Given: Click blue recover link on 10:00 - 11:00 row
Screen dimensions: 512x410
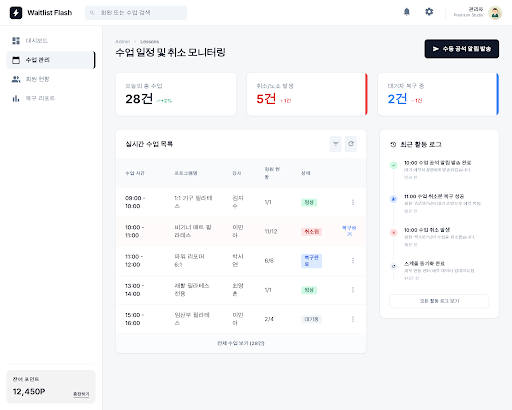Looking at the screenshot, I should 349,231.
